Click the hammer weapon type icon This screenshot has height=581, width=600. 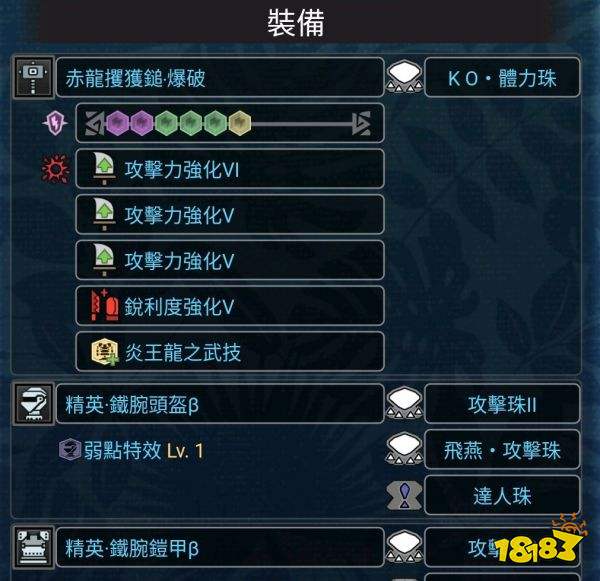point(33,77)
